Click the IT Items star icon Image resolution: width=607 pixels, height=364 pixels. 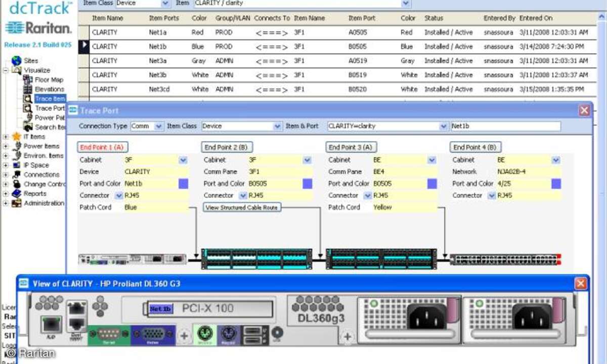pos(16,136)
